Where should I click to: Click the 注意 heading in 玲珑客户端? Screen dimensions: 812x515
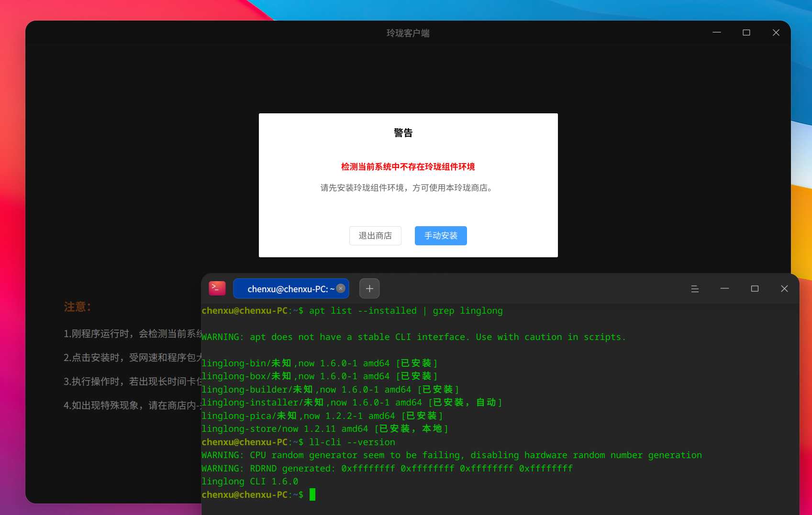point(78,307)
